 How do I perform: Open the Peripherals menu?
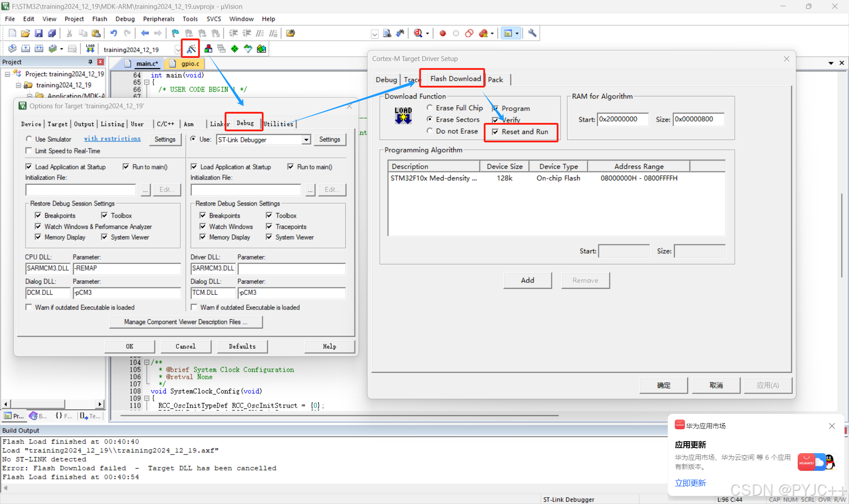coord(159,19)
